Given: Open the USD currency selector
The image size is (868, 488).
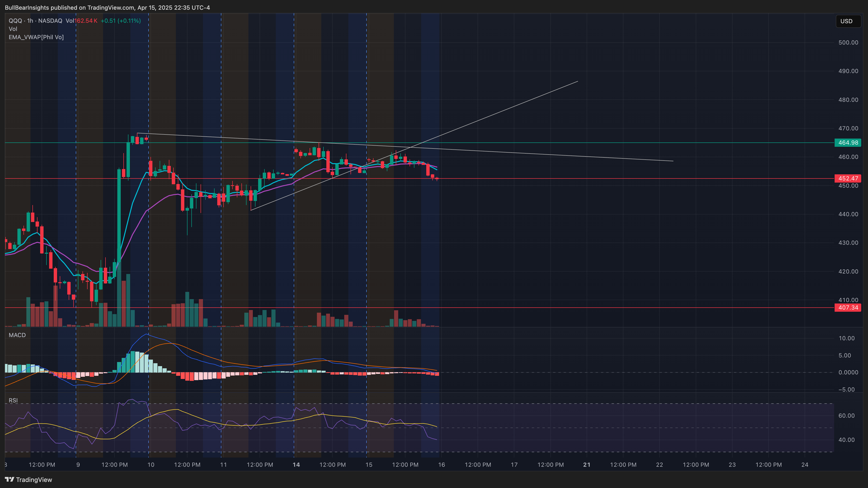Looking at the screenshot, I should point(848,21).
